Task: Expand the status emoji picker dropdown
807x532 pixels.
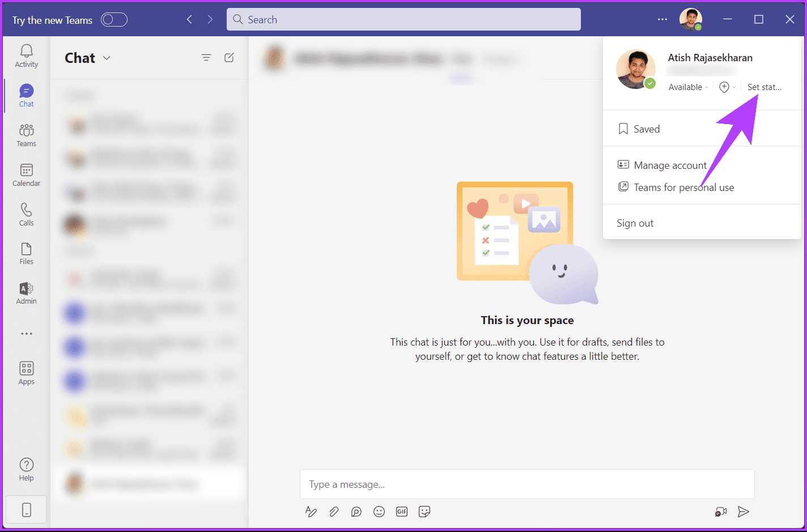Action: (x=727, y=87)
